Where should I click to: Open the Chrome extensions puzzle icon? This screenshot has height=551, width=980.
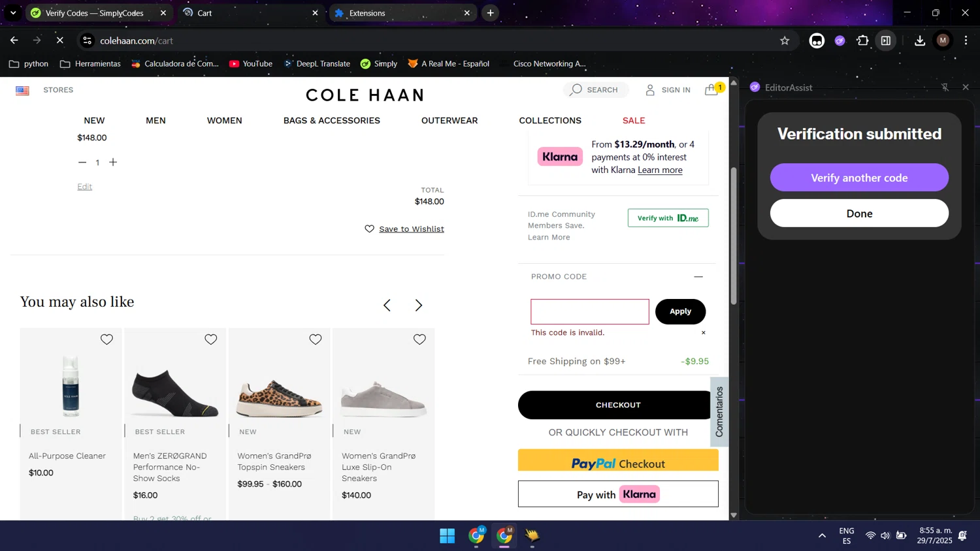click(x=862, y=40)
